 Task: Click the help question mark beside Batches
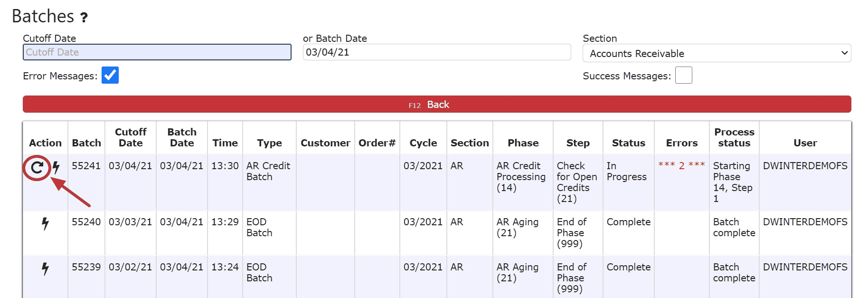click(x=84, y=18)
